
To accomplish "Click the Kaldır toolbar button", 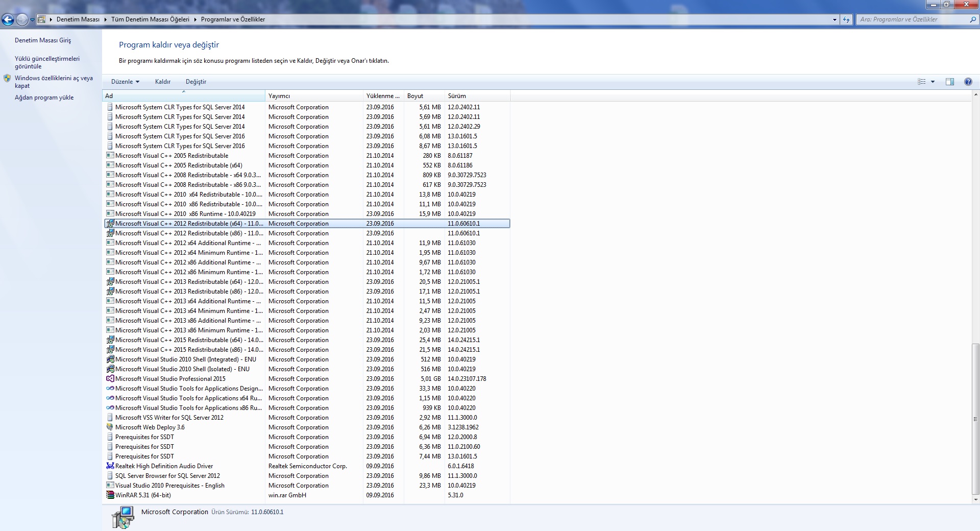I will click(x=163, y=82).
